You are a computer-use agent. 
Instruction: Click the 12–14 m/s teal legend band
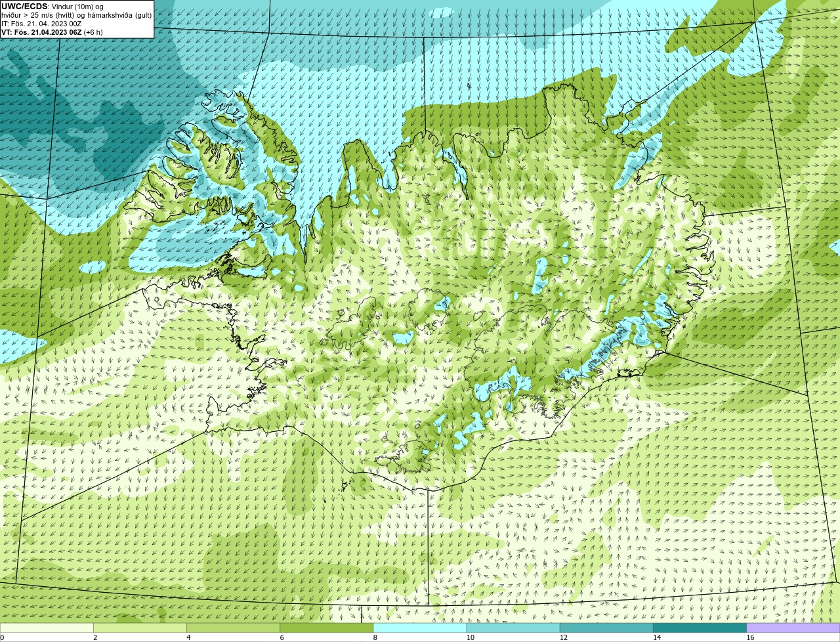tap(606, 628)
